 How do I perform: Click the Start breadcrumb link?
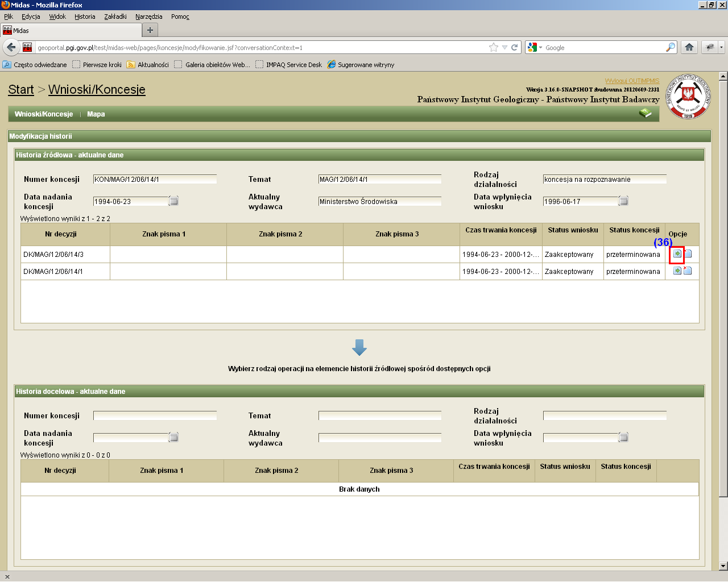point(21,89)
